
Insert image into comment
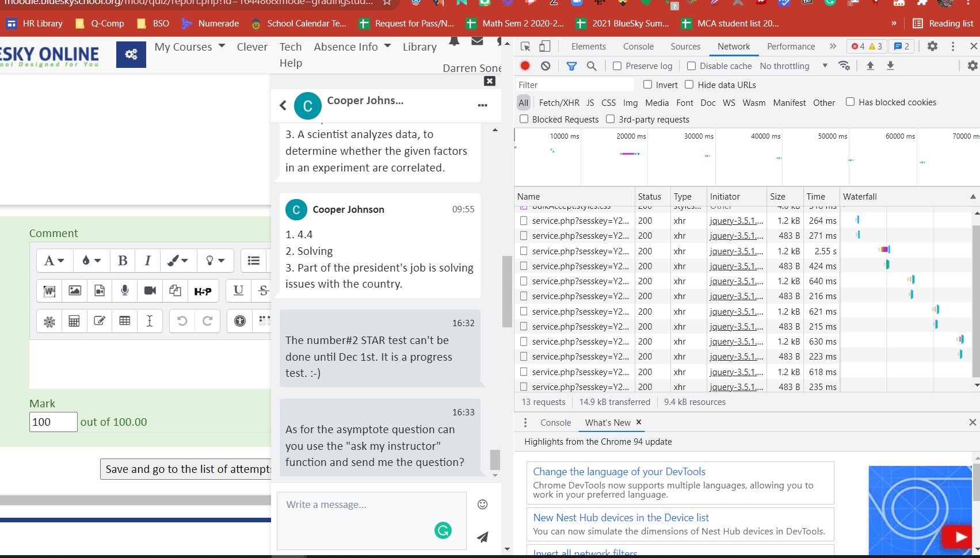pyautogui.click(x=75, y=291)
